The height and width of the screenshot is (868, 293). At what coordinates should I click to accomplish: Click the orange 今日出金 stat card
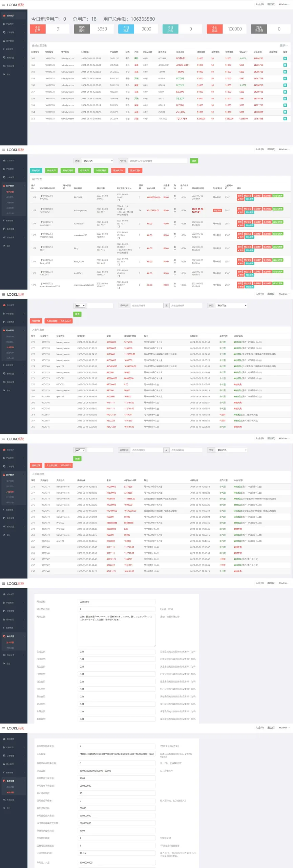(214, 29)
